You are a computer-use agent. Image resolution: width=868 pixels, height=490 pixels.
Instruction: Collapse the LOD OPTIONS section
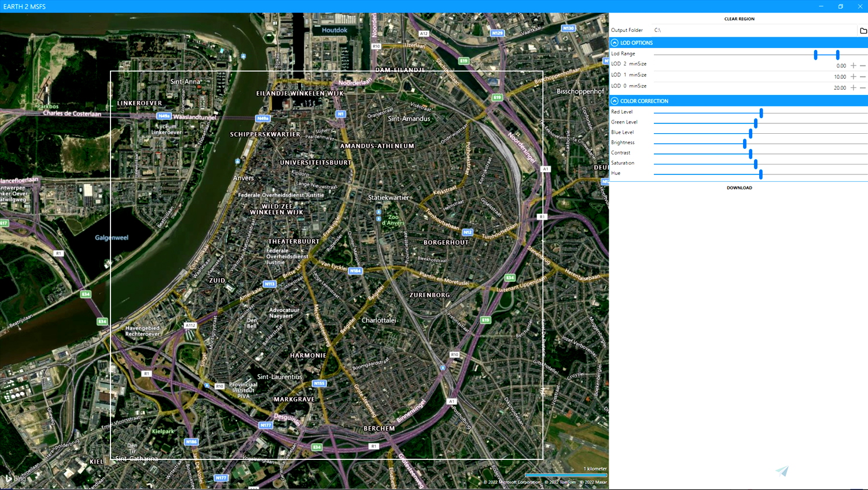615,42
